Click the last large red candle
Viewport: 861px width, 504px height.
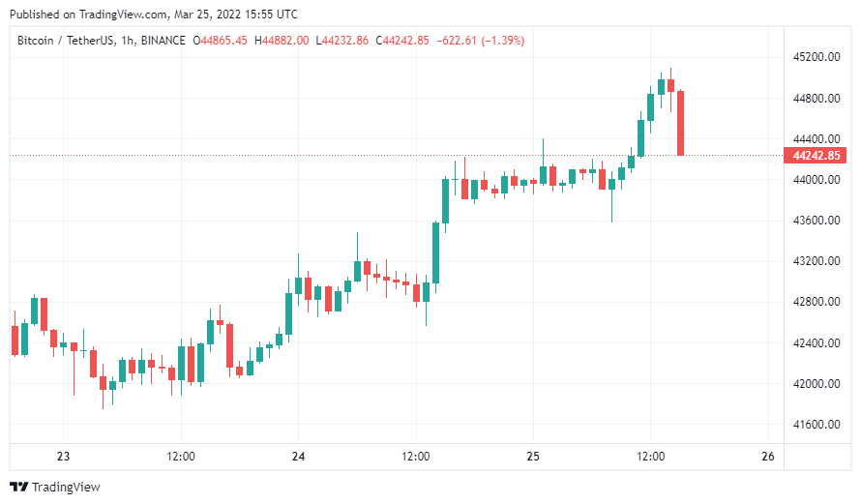point(680,123)
